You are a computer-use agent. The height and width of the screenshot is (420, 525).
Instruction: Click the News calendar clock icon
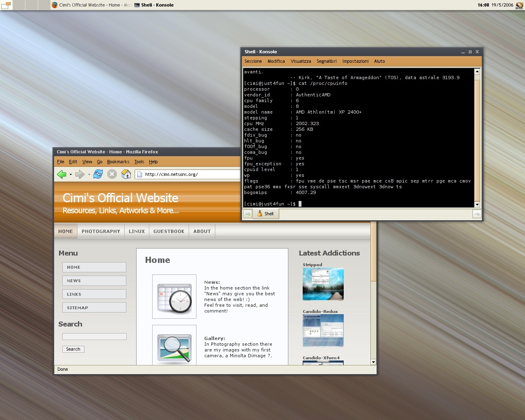coord(174,297)
